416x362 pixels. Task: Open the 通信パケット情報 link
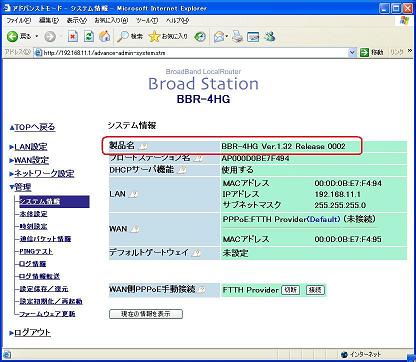[45, 239]
